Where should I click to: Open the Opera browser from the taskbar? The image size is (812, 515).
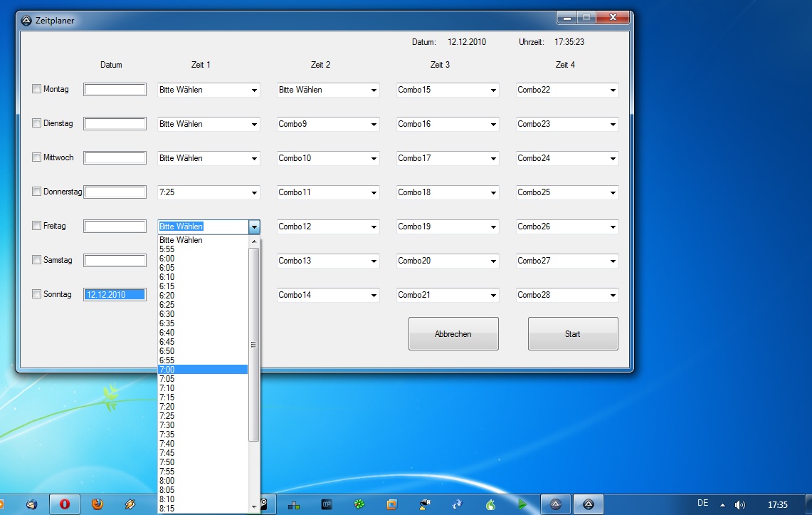65,504
